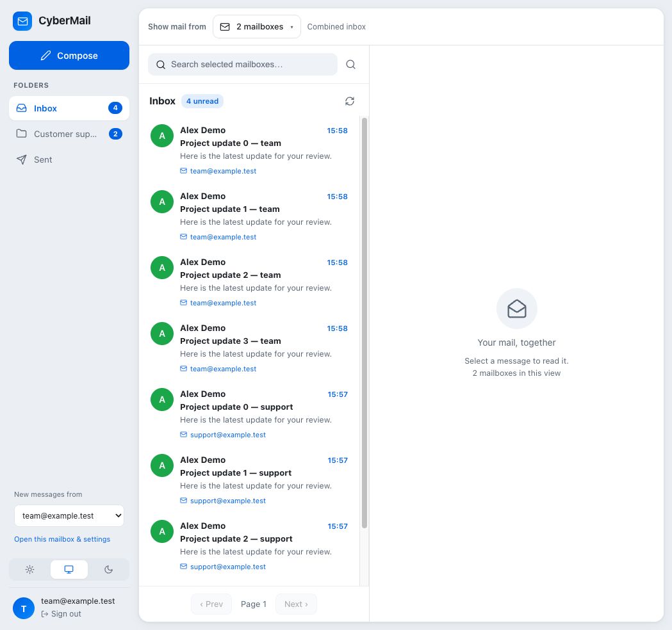Click the avatar of Project update 0 — team
Viewport: 672px width, 630px height.
(162, 136)
